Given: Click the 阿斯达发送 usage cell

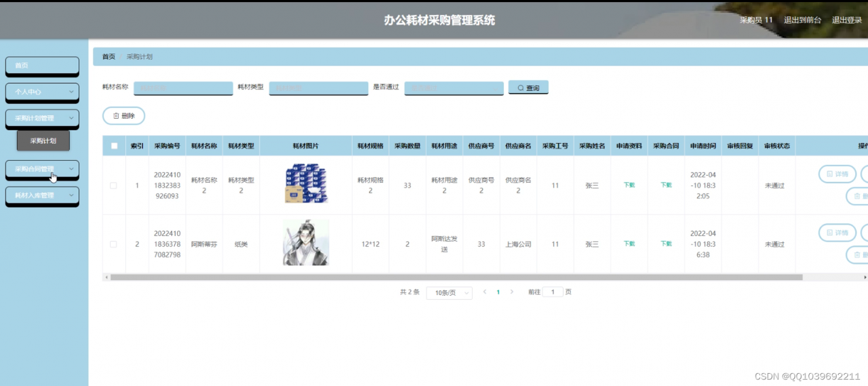Looking at the screenshot, I should click(444, 244).
